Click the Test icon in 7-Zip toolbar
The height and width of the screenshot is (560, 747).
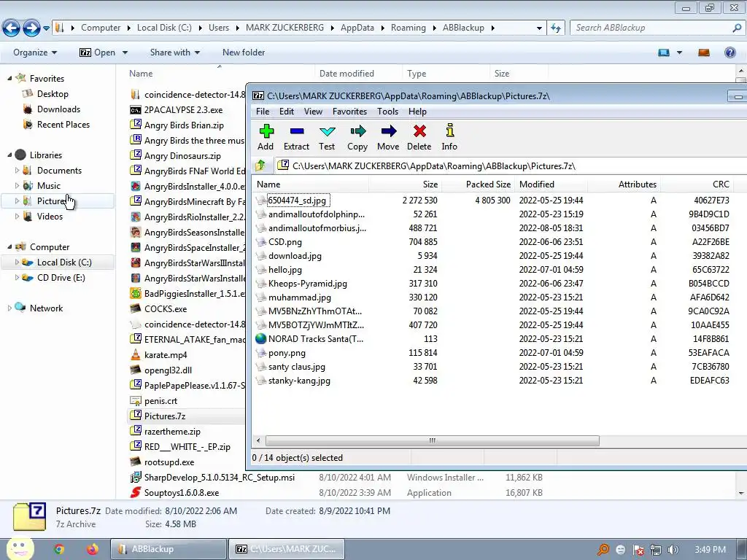point(327,131)
